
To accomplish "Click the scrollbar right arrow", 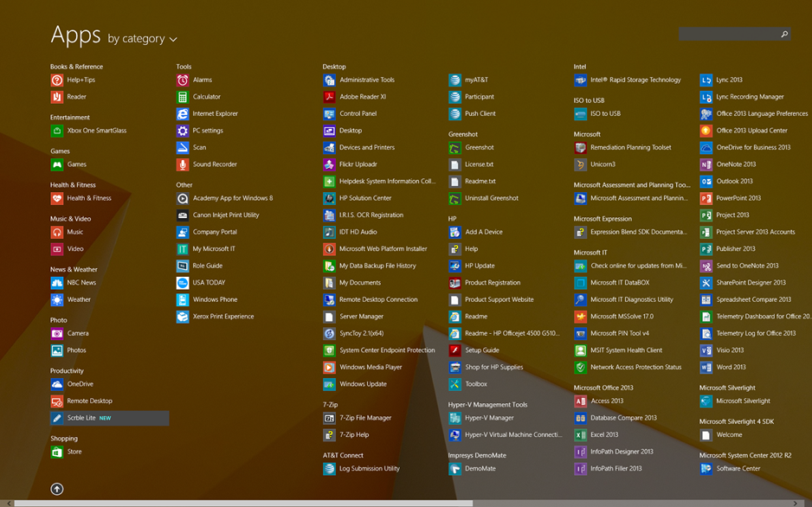I will [x=796, y=504].
